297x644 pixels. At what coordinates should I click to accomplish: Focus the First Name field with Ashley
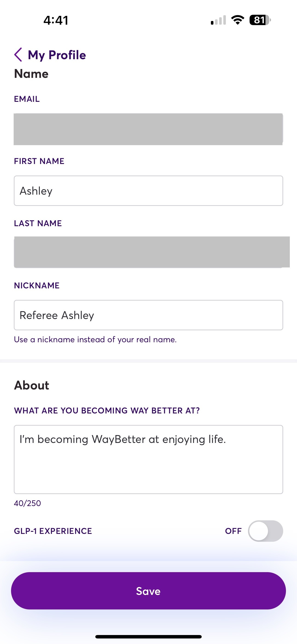(x=148, y=191)
